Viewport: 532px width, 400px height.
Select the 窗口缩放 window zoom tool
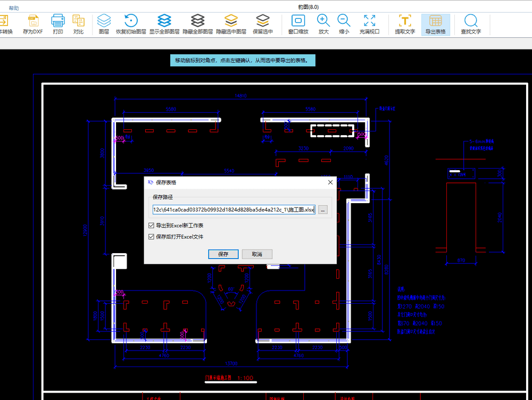click(x=297, y=23)
